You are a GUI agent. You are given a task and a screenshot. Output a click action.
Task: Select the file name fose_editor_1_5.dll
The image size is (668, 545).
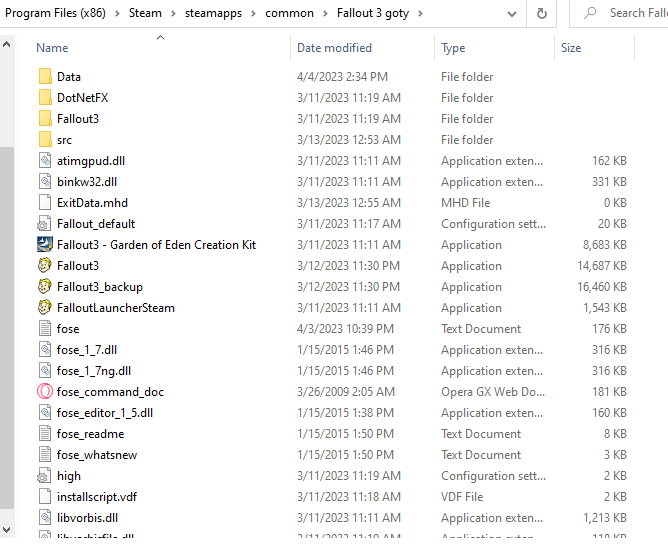(x=105, y=413)
